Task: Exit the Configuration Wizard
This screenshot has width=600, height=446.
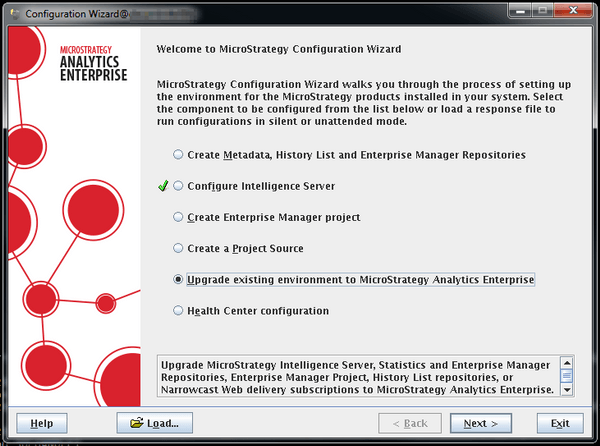Action: (x=560, y=423)
